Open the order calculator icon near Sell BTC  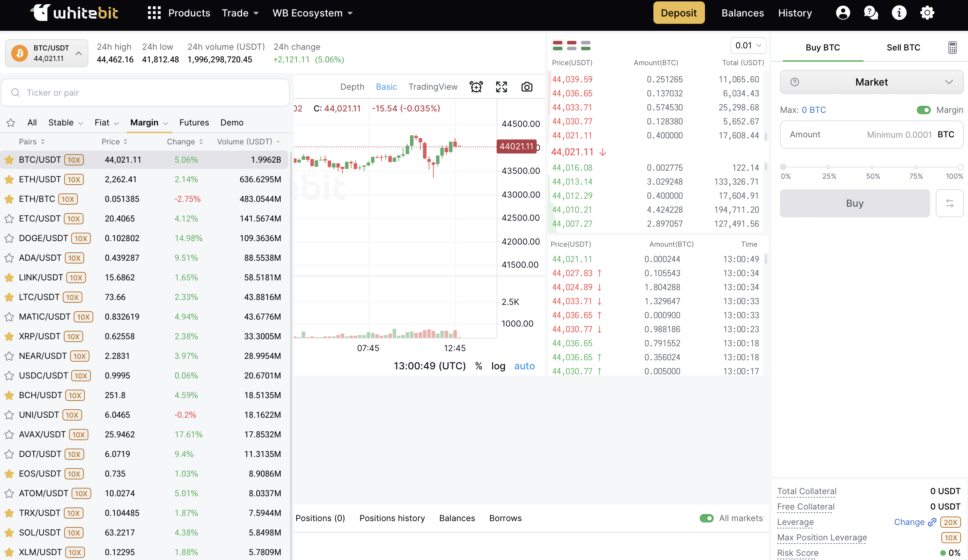point(953,47)
